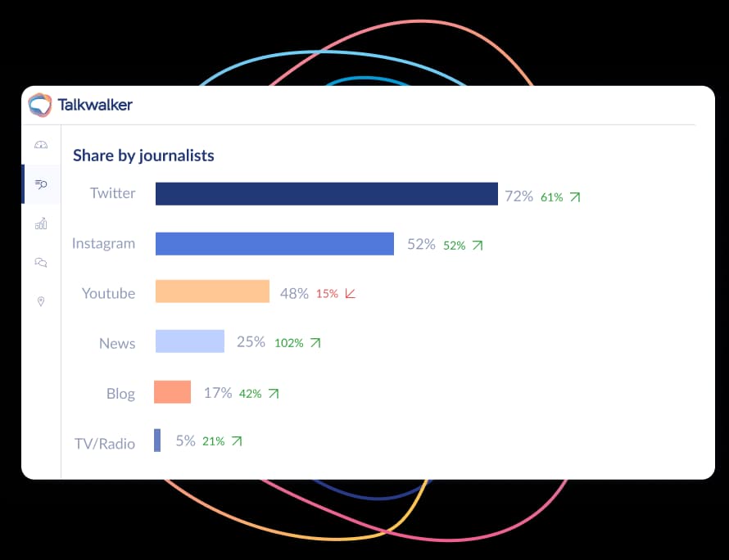Image resolution: width=729 pixels, height=560 pixels.
Task: Click the up arrow next to Instagram 52%
Action: (478, 245)
